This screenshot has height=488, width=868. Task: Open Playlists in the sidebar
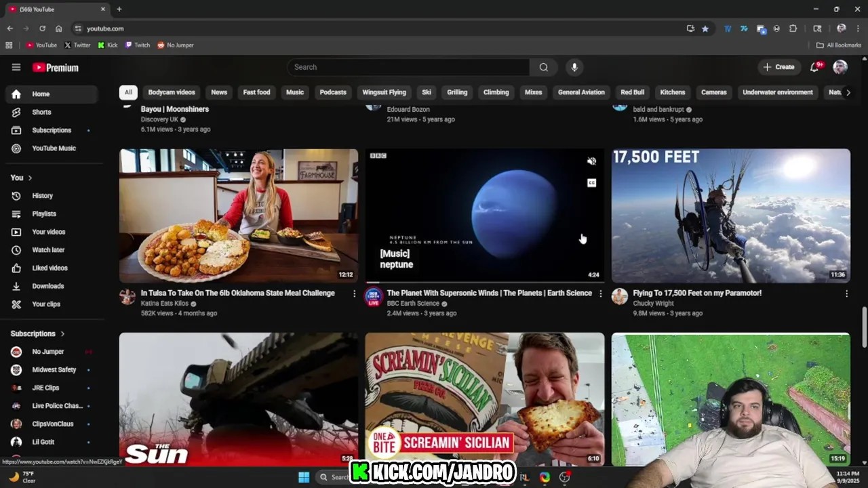click(52, 213)
